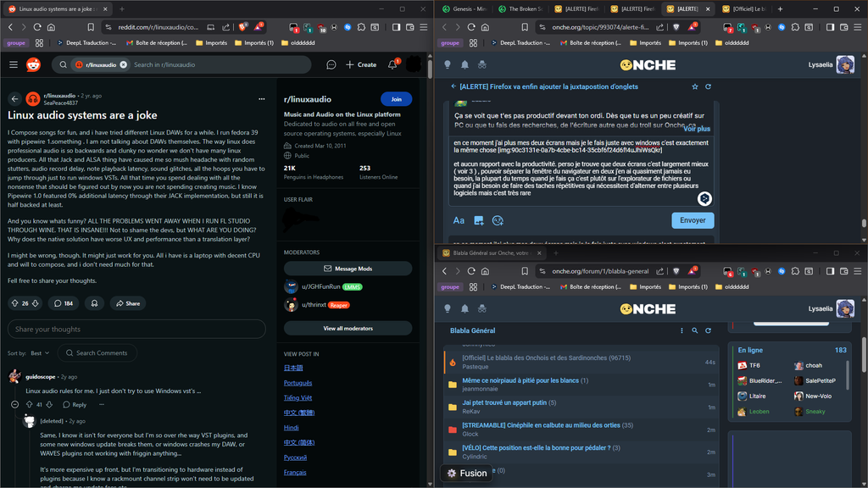
Task: Insert image in Onche reply editor
Action: [x=479, y=220]
